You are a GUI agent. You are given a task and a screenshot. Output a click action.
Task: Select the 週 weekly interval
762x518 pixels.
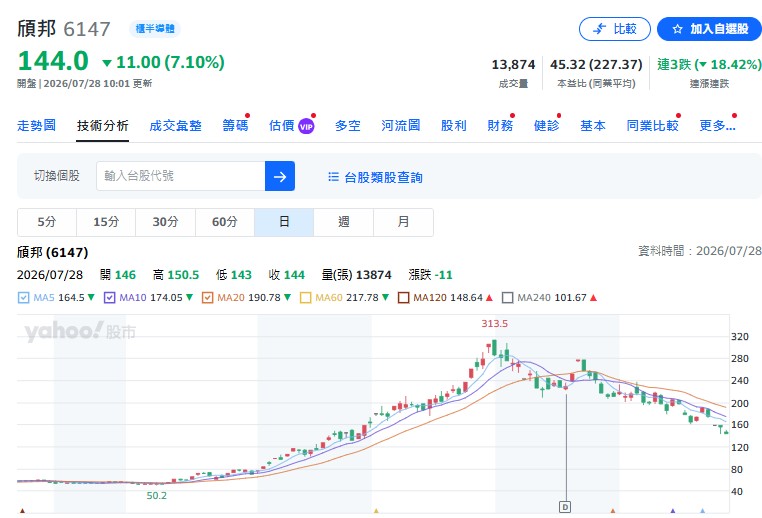344,222
